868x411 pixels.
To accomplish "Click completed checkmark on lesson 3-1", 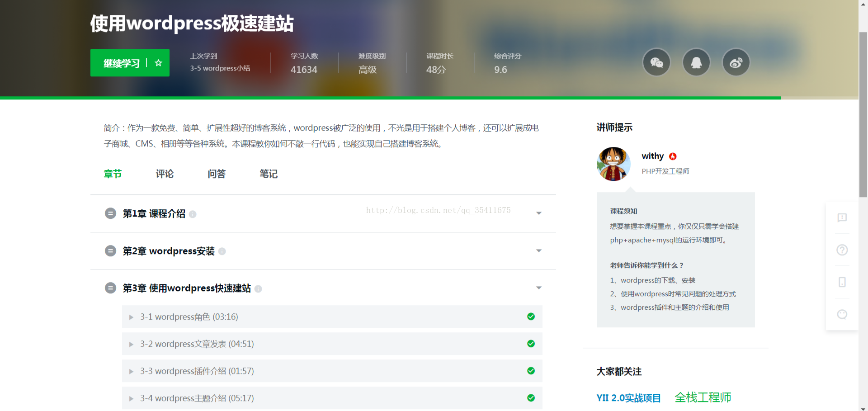I will point(531,317).
